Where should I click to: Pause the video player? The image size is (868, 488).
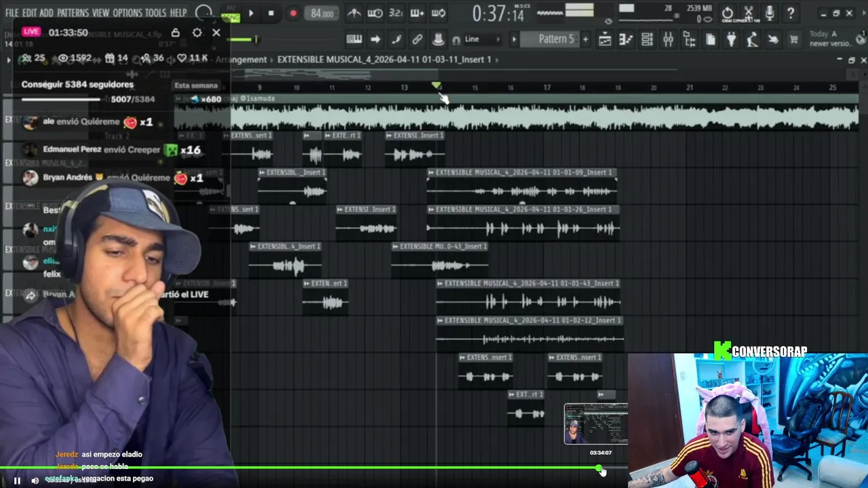17,481
